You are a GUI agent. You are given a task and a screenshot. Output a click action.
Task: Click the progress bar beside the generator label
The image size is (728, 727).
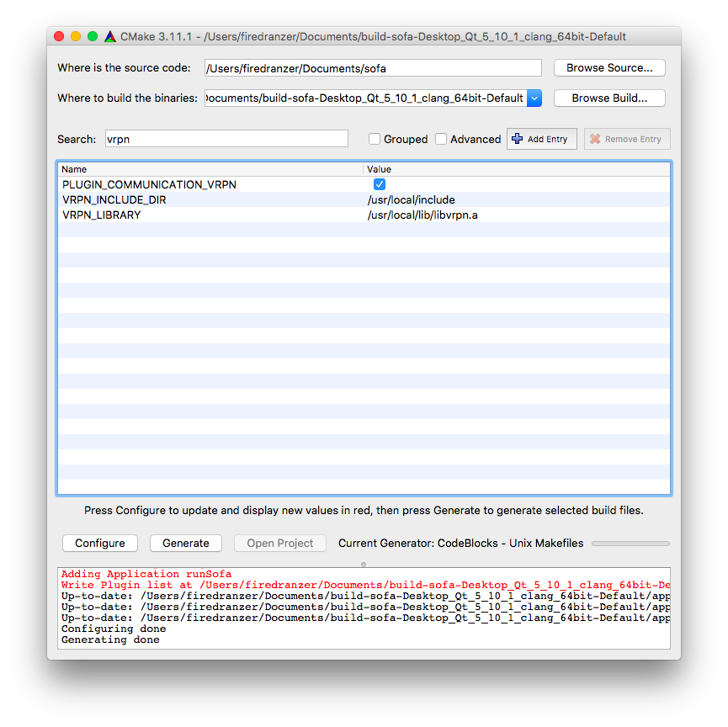[x=630, y=544]
